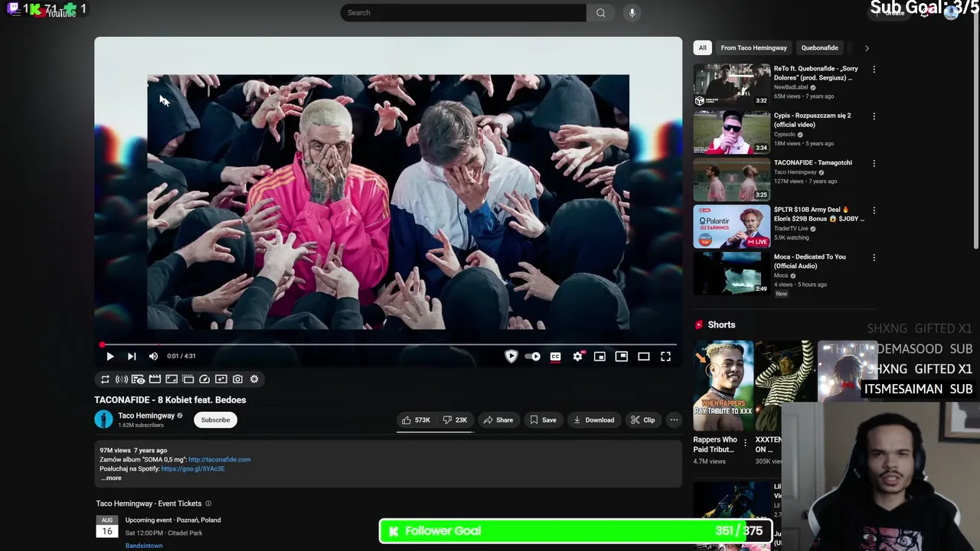Screen dimensions: 980x551
Task: Open the extension toolbar settings gear
Action: tap(254, 379)
